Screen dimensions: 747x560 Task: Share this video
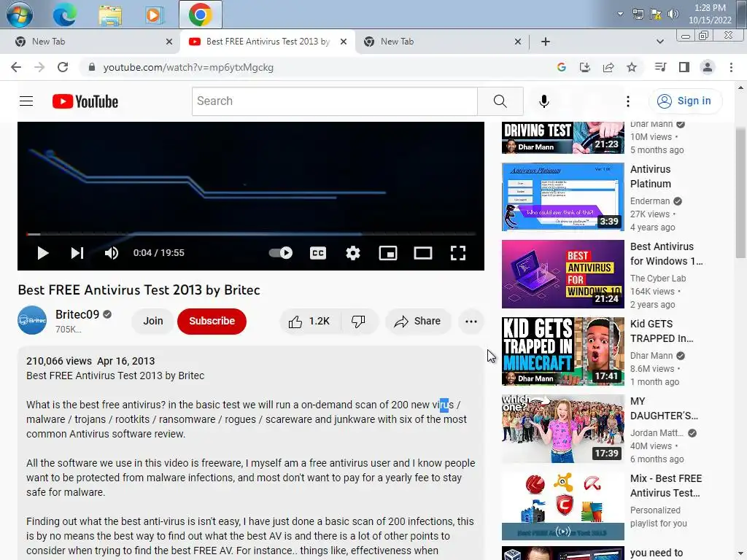[417, 322]
